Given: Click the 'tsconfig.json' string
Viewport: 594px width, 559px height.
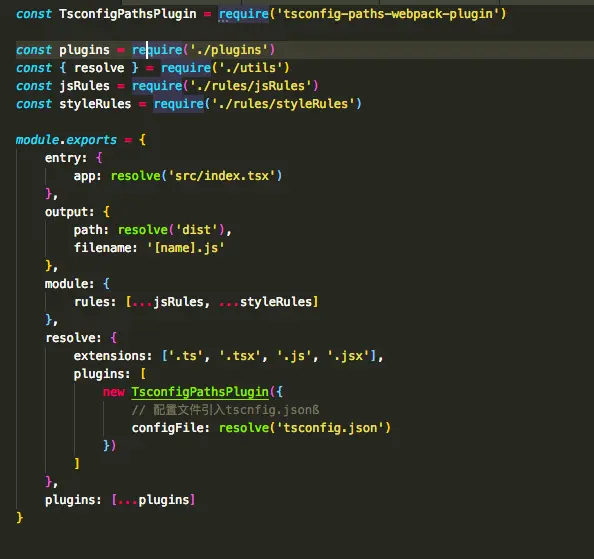Looking at the screenshot, I should pyautogui.click(x=331, y=428).
